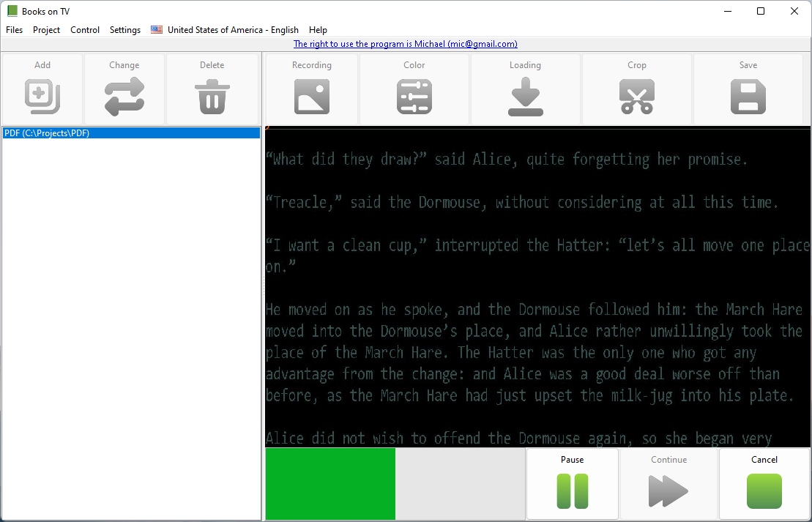Click the Save floppy disk icon
Image resolution: width=812 pixels, height=522 pixels.
click(748, 97)
